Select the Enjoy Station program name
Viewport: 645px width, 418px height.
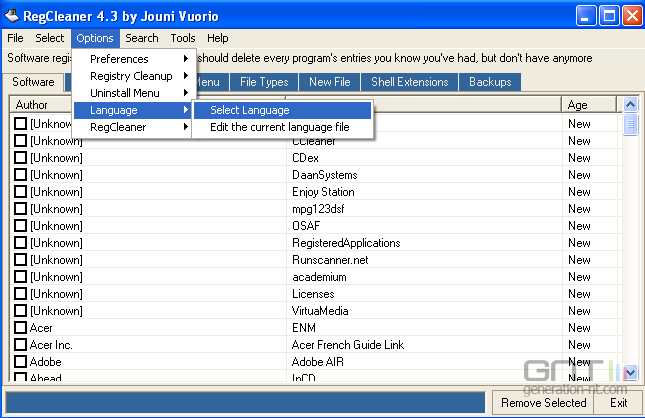[x=323, y=192]
